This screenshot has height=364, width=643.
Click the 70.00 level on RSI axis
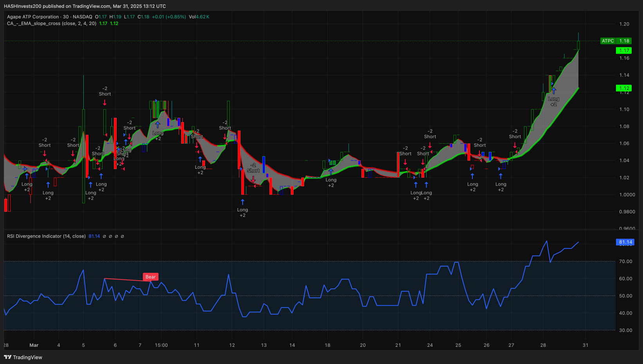pyautogui.click(x=625, y=261)
